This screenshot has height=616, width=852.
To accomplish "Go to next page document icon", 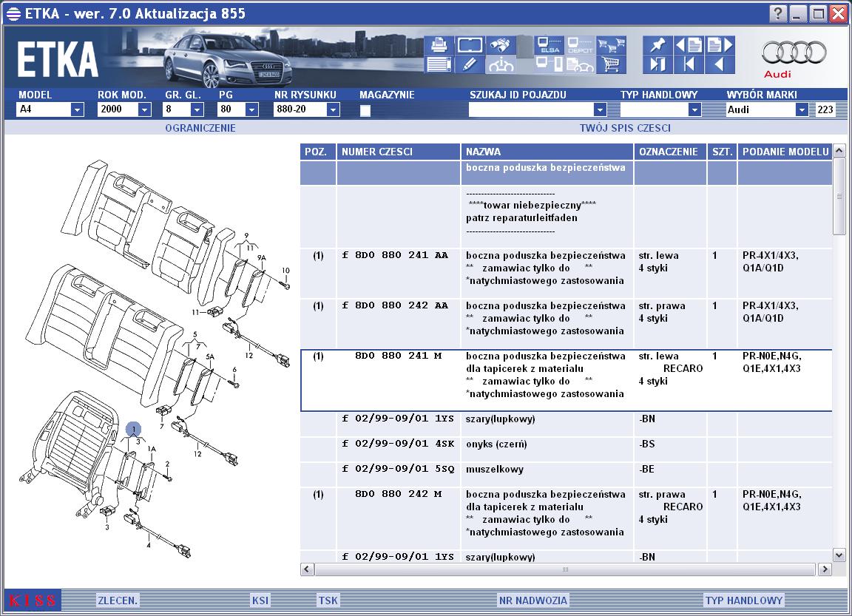I will pos(720,45).
